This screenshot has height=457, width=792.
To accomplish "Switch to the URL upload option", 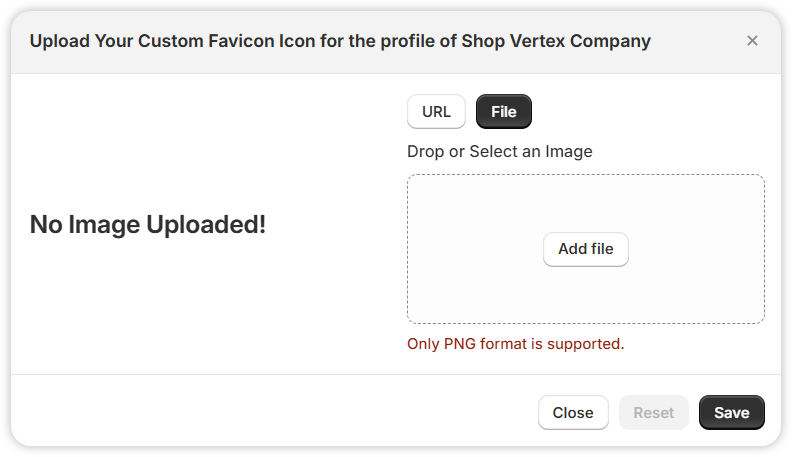I will (x=436, y=112).
